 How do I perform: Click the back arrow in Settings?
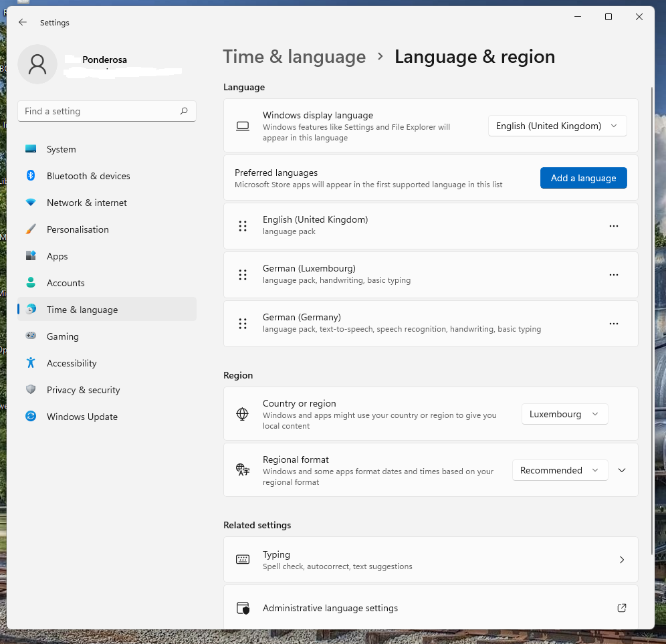tap(23, 22)
